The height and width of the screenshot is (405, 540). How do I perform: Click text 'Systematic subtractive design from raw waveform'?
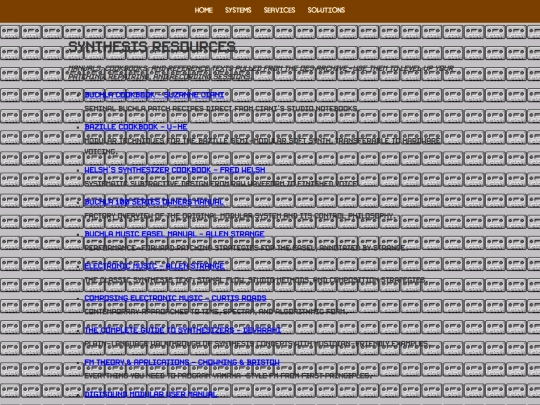[x=221, y=184]
